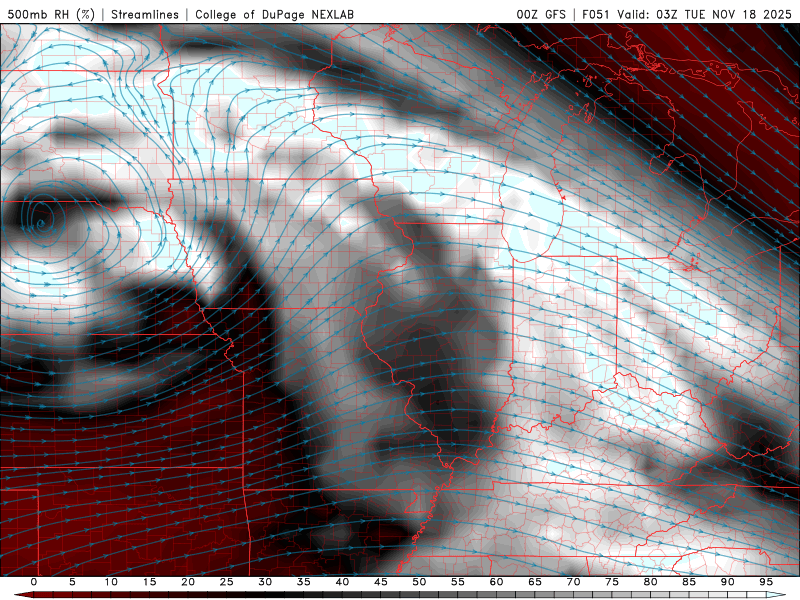Click the color bar label "0"
This screenshot has width=800, height=600.
(x=34, y=582)
